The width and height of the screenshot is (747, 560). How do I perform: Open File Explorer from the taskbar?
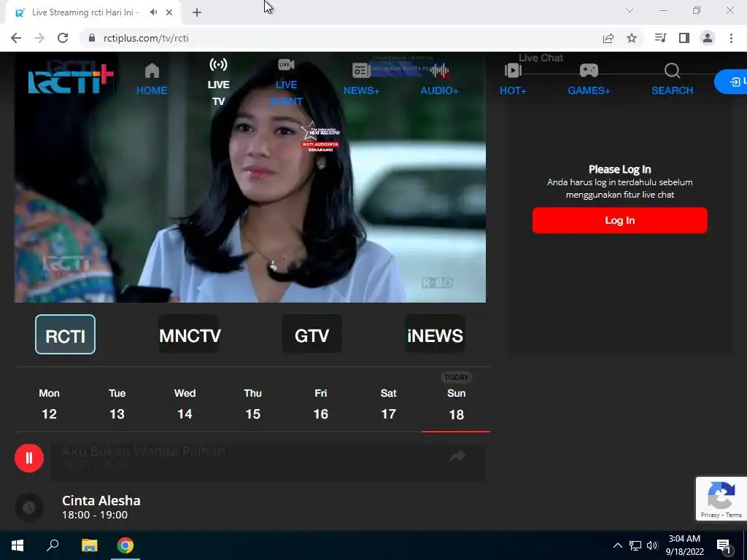click(x=89, y=545)
